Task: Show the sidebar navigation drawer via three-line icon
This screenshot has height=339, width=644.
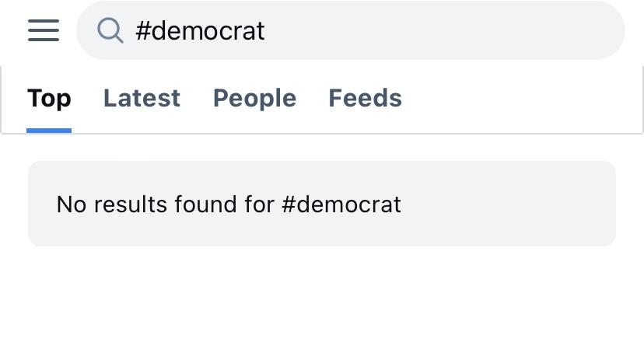Action: (44, 30)
